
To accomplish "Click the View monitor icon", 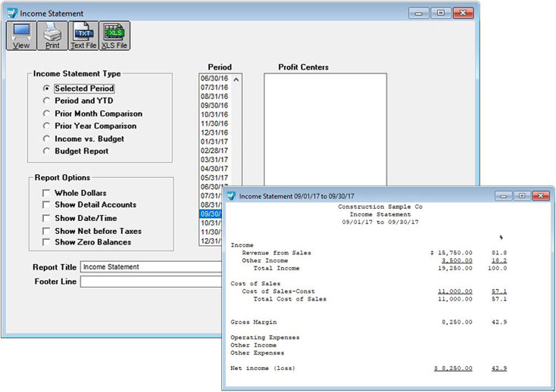I will [x=20, y=32].
